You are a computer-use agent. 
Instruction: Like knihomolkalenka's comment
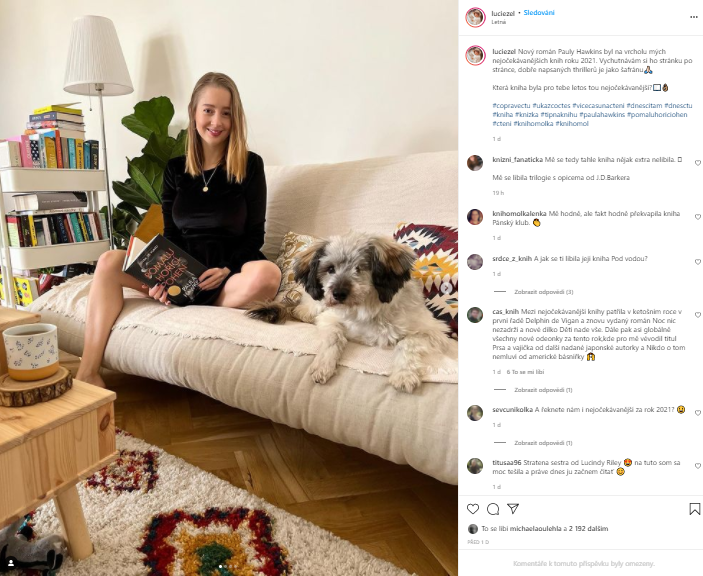698,217
